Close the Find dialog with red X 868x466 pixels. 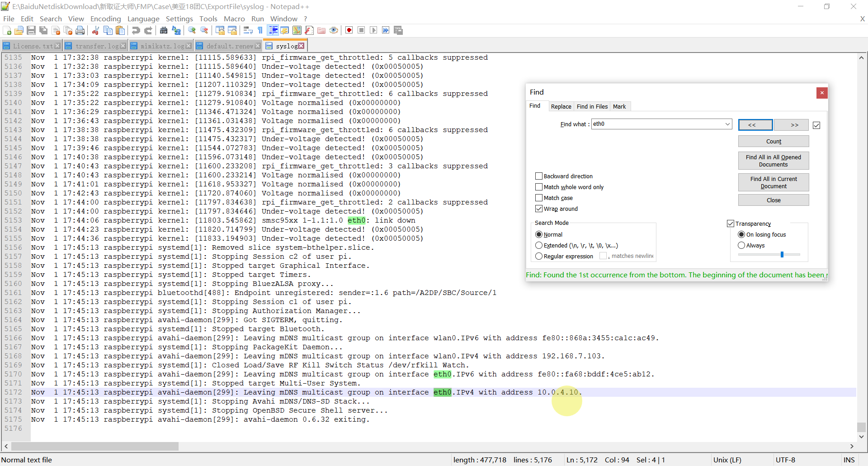(x=822, y=93)
